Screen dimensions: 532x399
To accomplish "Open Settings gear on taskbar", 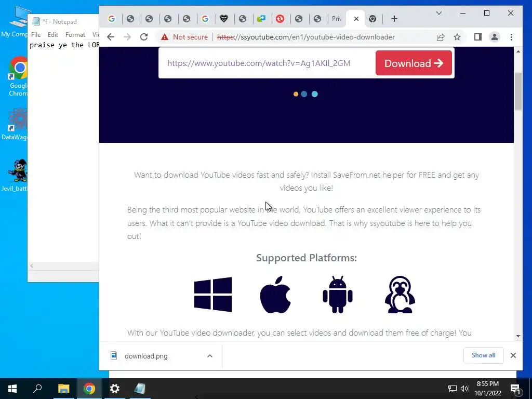I will coord(115,389).
